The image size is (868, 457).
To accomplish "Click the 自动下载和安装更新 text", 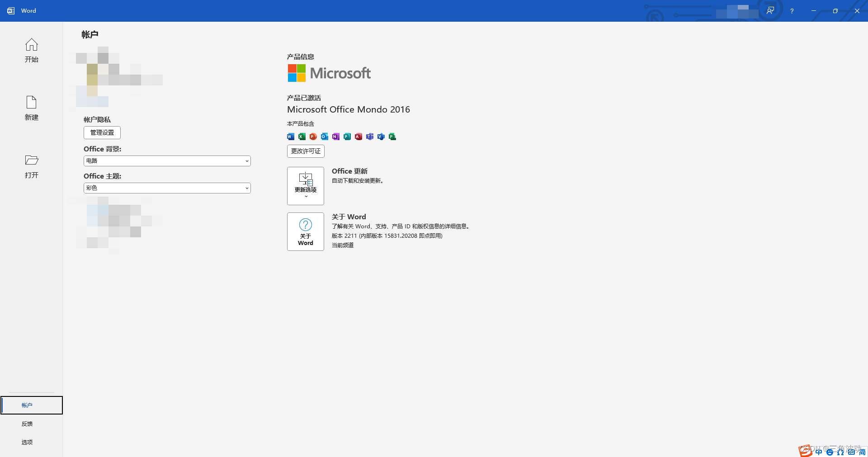I will pos(358,181).
